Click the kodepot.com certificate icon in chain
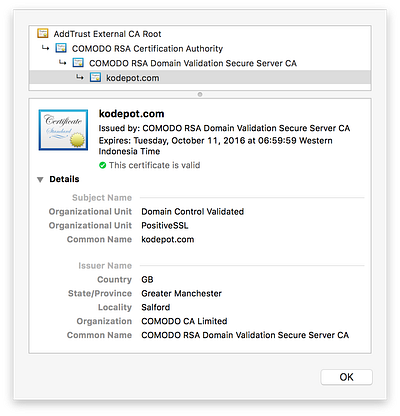 [95, 78]
